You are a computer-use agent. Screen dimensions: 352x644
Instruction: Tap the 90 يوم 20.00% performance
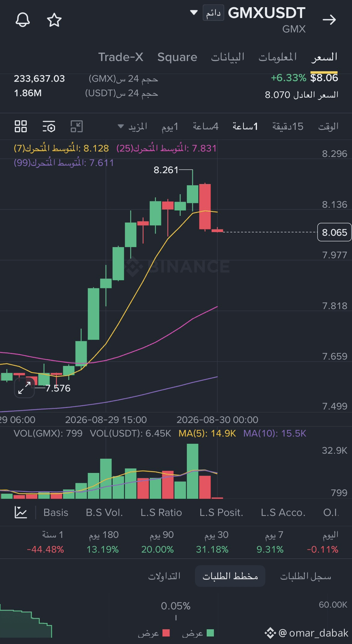(x=157, y=542)
